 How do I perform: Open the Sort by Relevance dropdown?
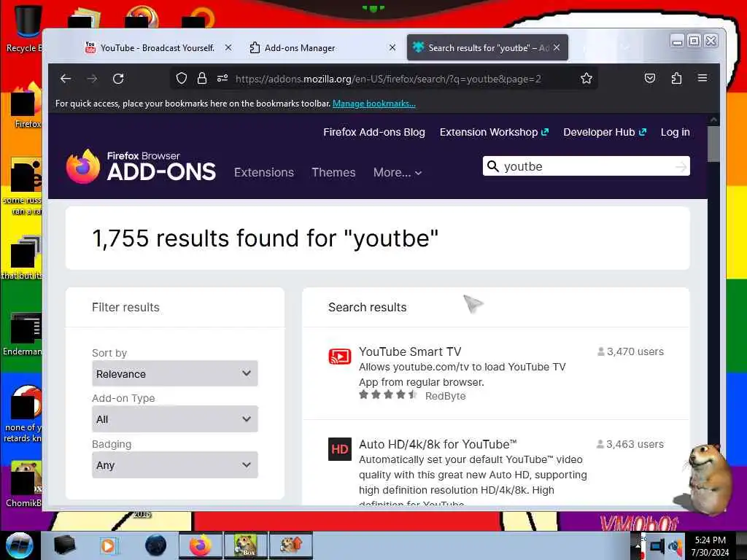(x=175, y=374)
